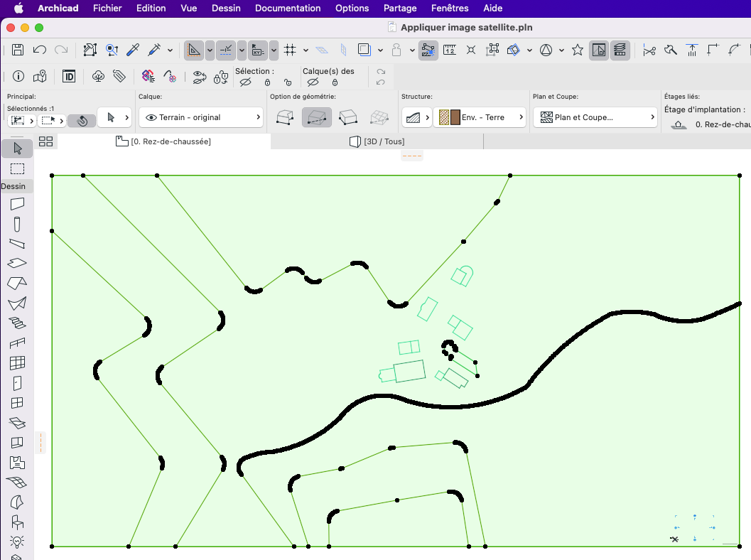Screen dimensions: 751x560
Task: Click the 0. Rez-de-chaussée tab
Action: tap(164, 141)
